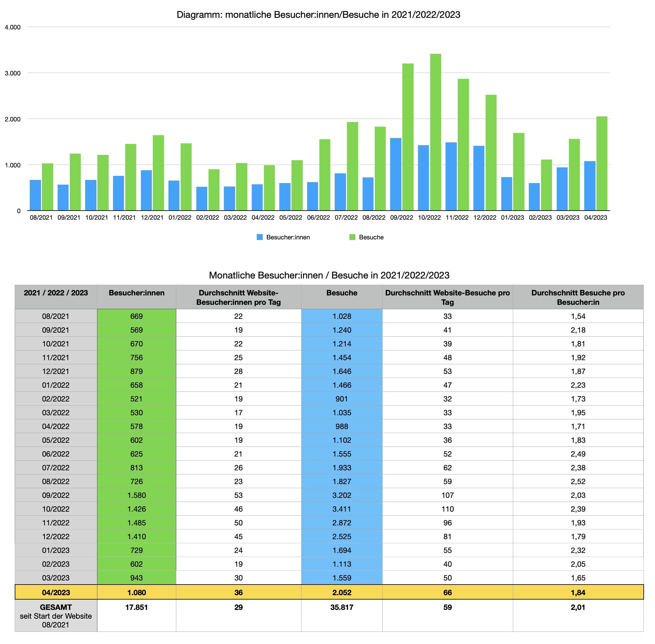Click visits cell 3.202

tap(342, 495)
